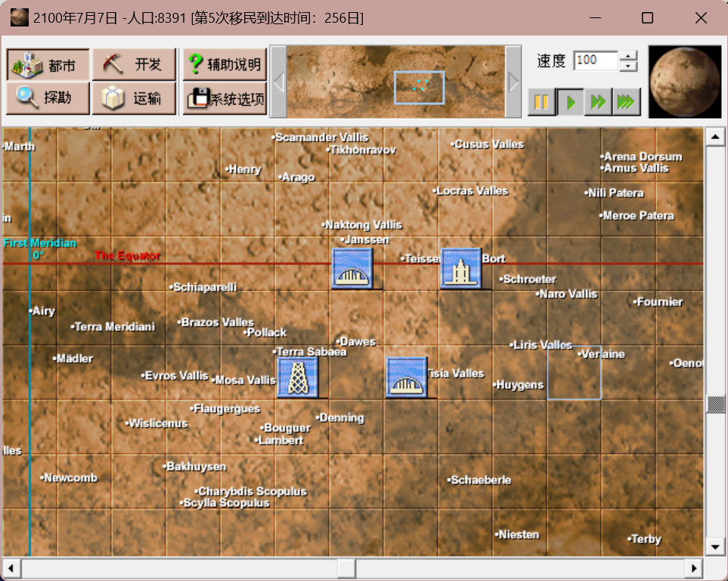Open the 运输 (Transport) box tool
This screenshot has width=728, height=581.
(134, 98)
